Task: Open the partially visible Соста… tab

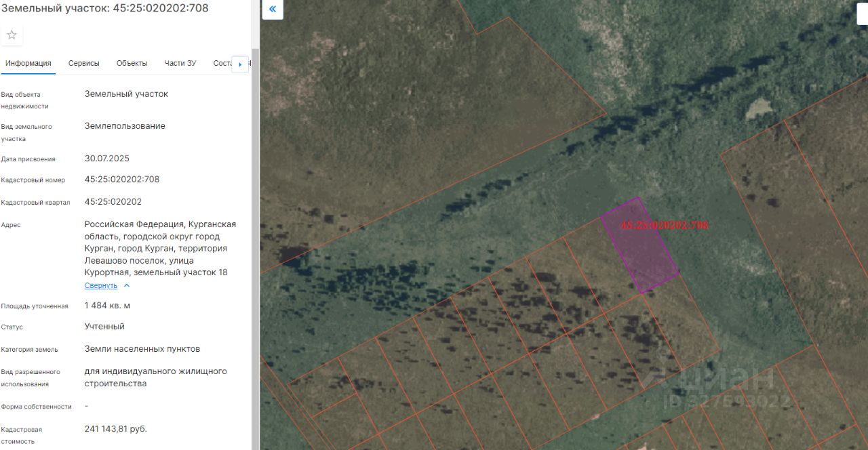Action: coord(222,63)
